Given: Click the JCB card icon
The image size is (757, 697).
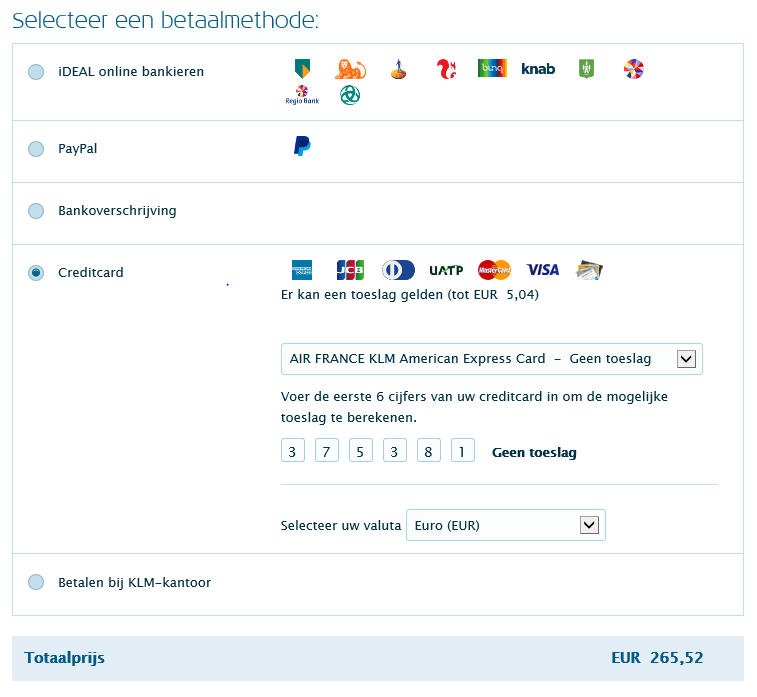Looking at the screenshot, I should pyautogui.click(x=350, y=270).
